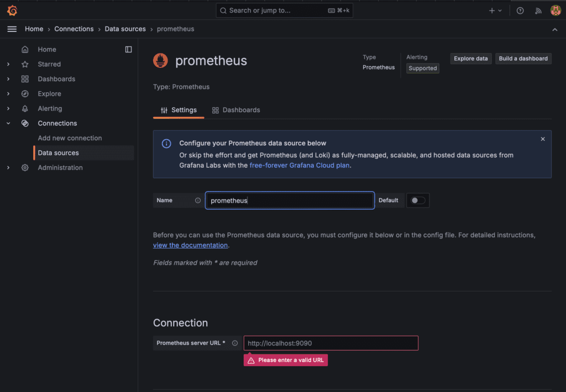Undock the sidebar menu panel icon
The height and width of the screenshot is (392, 566).
128,49
